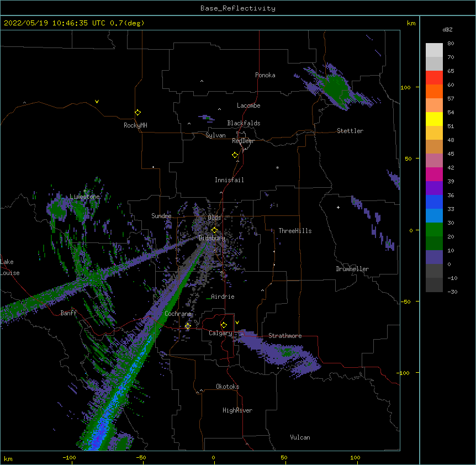Image resolution: width=476 pixels, height=465 pixels.
Task: Select the Olds label
Action: 214,218
